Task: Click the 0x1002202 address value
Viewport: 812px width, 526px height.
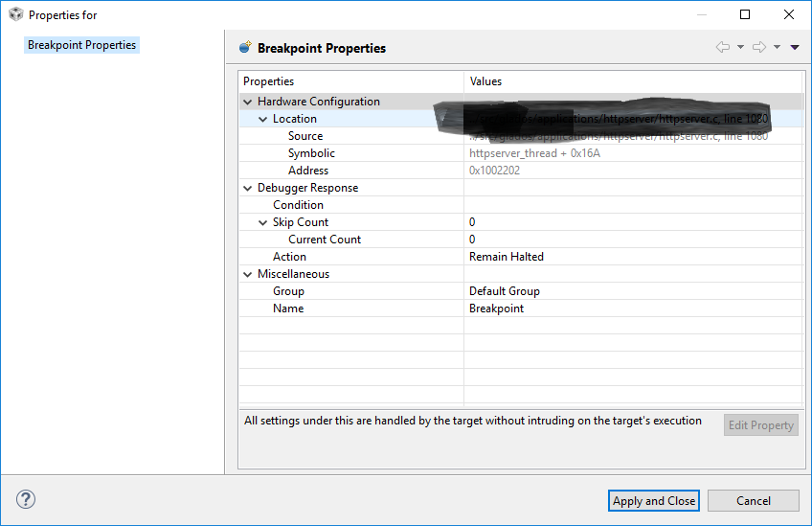Action: click(x=494, y=170)
